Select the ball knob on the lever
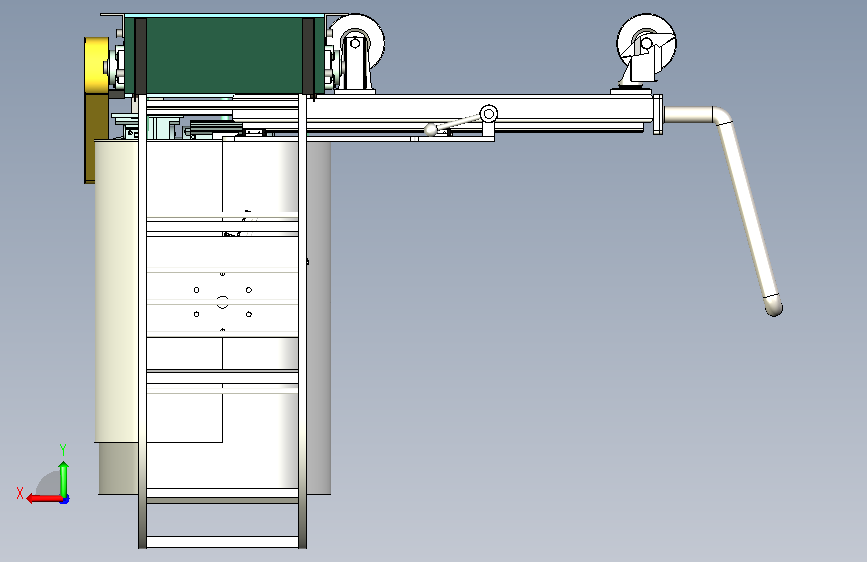 tap(430, 129)
